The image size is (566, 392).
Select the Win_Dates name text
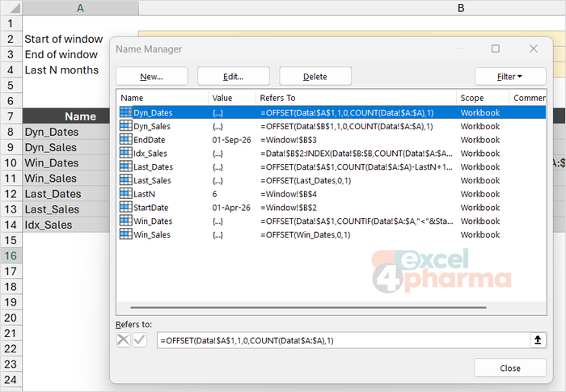[x=153, y=221]
